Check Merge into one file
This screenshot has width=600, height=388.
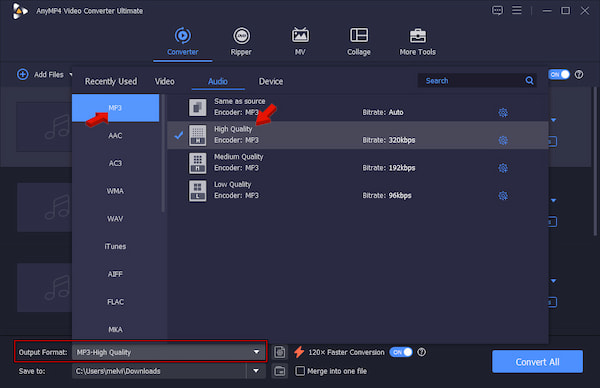click(x=300, y=371)
